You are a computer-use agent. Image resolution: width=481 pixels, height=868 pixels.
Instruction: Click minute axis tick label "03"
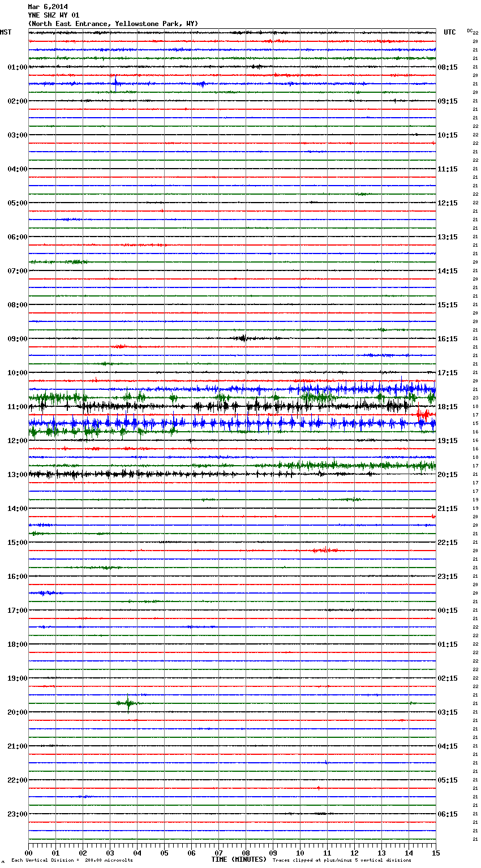pos(110,853)
